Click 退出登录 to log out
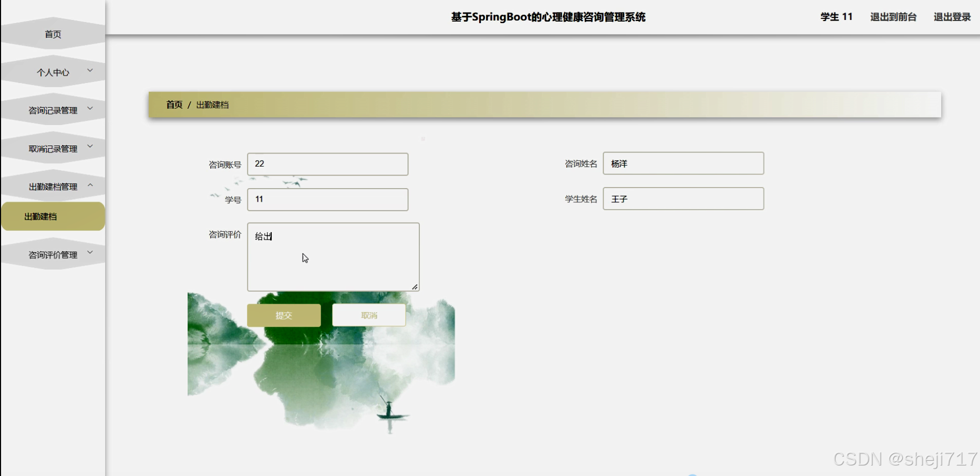 (952, 17)
